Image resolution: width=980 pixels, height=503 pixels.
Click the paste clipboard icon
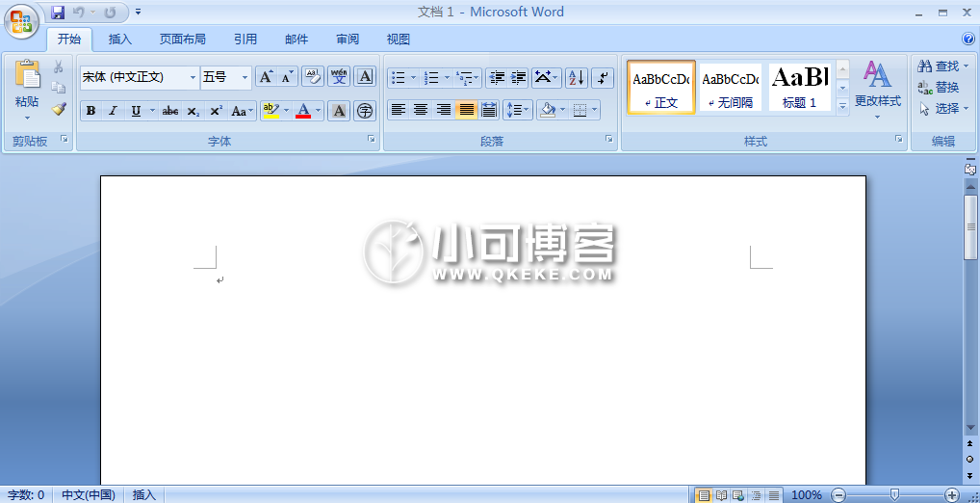point(27,74)
